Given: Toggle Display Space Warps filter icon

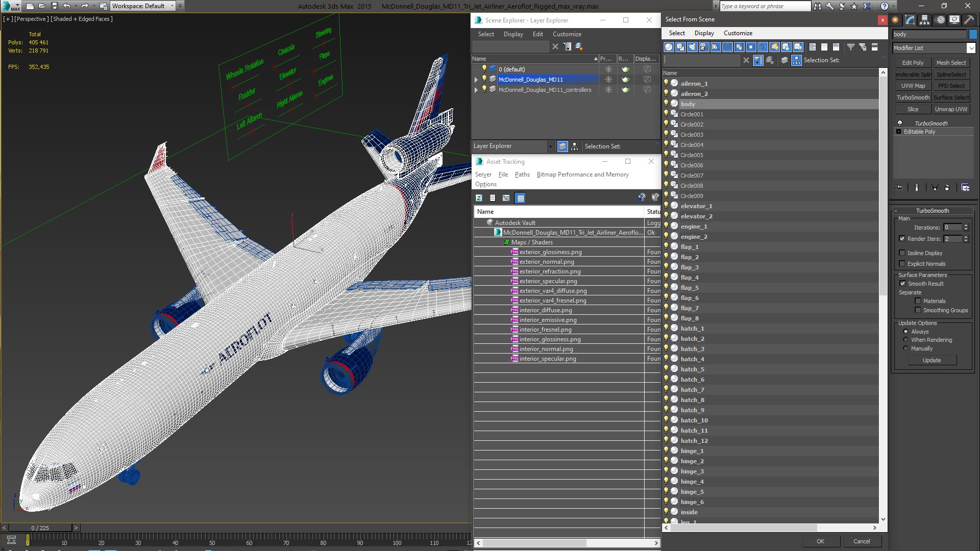Looking at the screenshot, I should tap(727, 47).
